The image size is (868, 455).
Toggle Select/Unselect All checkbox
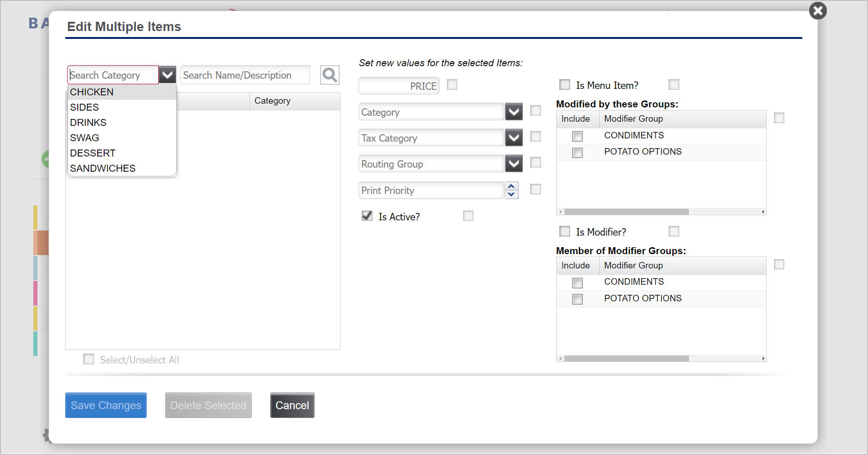click(88, 359)
